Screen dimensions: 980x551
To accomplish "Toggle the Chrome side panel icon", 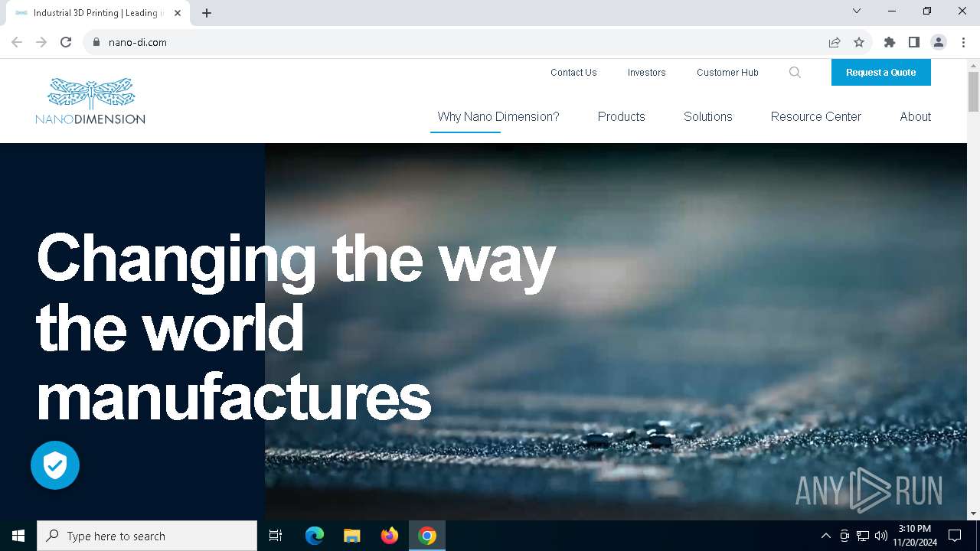I will tap(913, 42).
